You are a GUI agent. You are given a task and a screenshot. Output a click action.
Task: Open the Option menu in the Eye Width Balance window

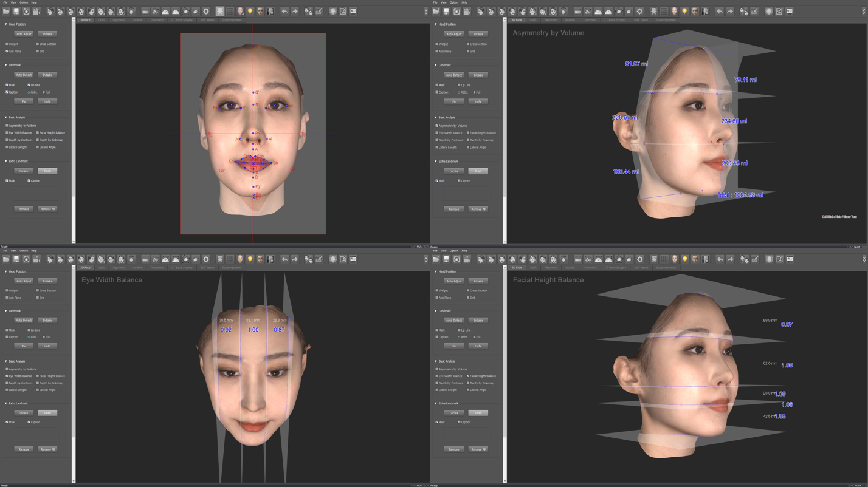tap(24, 250)
